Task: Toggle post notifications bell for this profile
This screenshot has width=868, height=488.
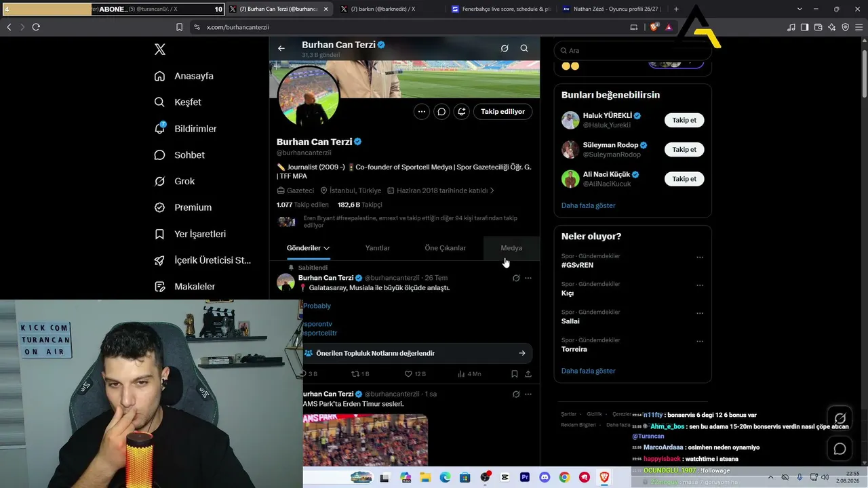Action: pyautogui.click(x=461, y=112)
